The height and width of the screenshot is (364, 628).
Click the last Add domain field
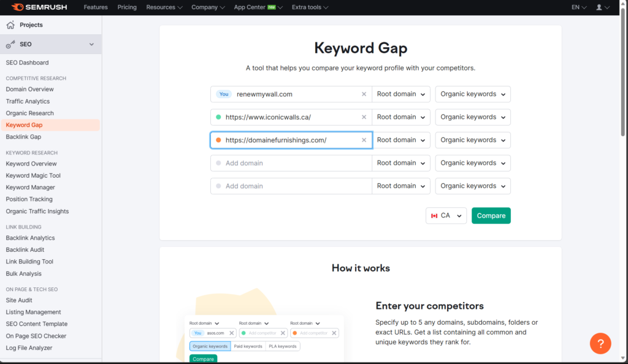point(291,186)
